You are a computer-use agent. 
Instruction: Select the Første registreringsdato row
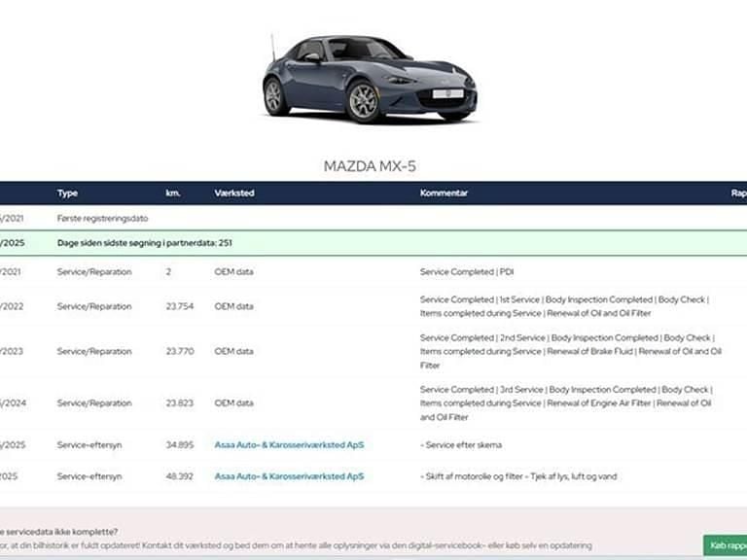pos(102,219)
